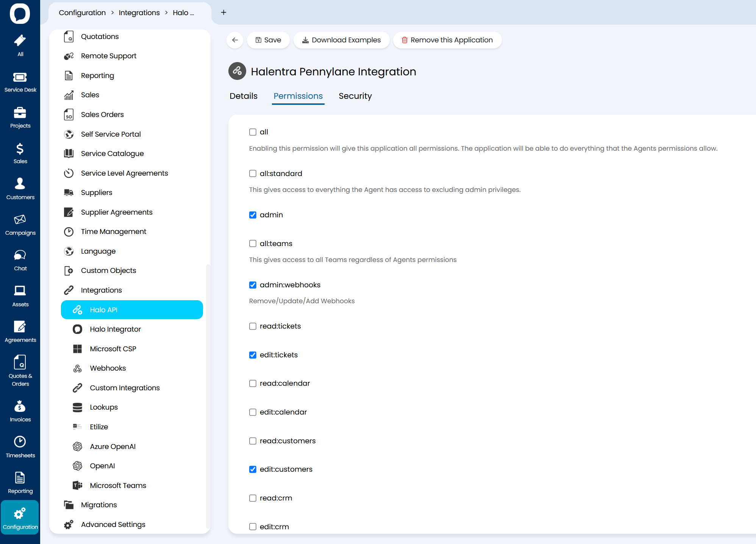Click the Lookups database icon

[x=77, y=407]
